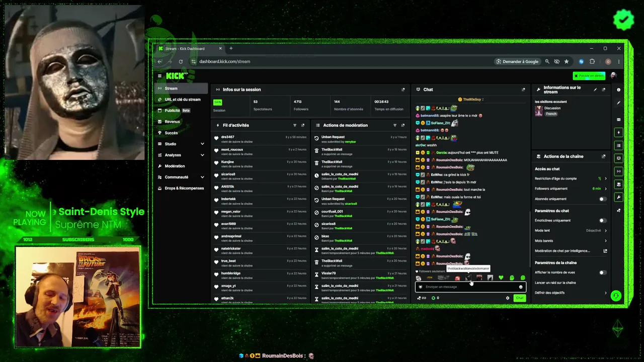Open URL et clé du stream
This screenshot has height=362, width=644.
[181, 100]
